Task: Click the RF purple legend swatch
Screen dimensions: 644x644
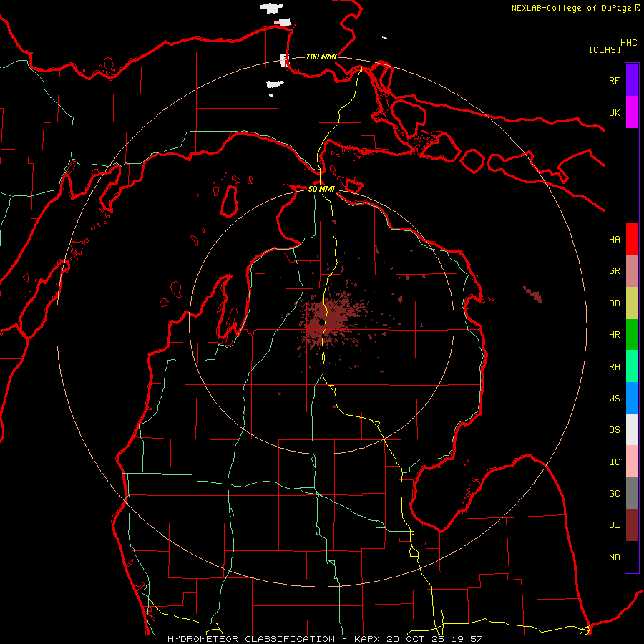Action: pos(632,80)
